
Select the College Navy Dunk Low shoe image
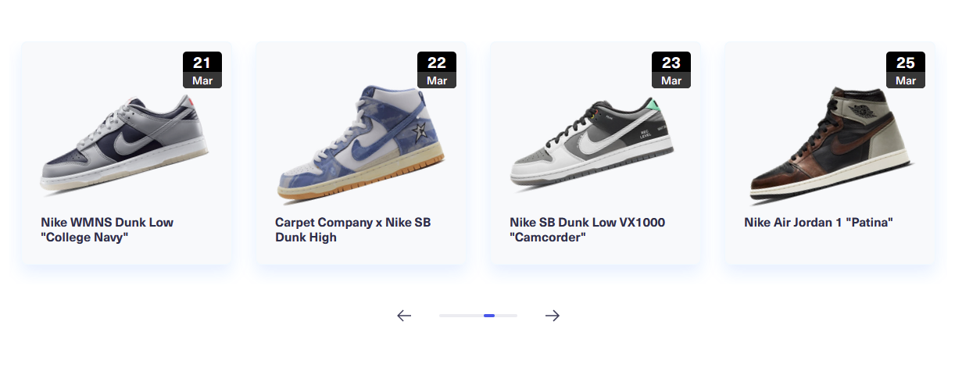(x=125, y=145)
